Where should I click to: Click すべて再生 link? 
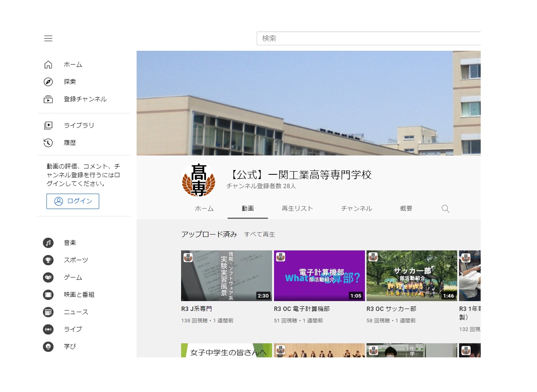click(x=259, y=235)
